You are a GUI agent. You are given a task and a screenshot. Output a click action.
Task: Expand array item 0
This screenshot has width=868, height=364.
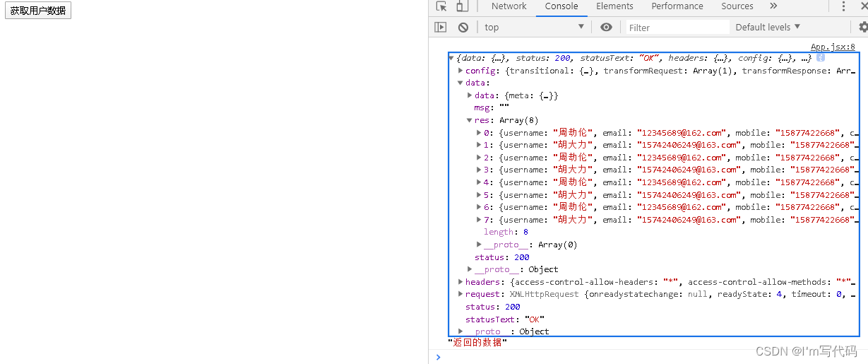[x=479, y=133]
